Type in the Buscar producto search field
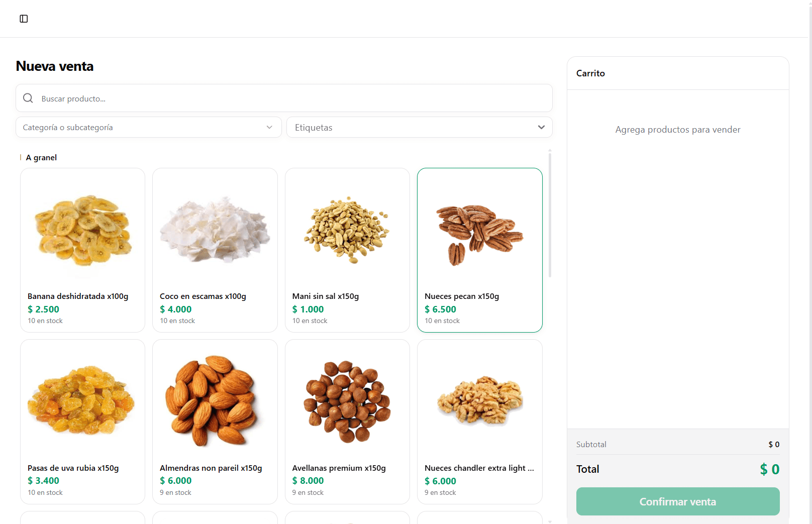 click(291, 98)
